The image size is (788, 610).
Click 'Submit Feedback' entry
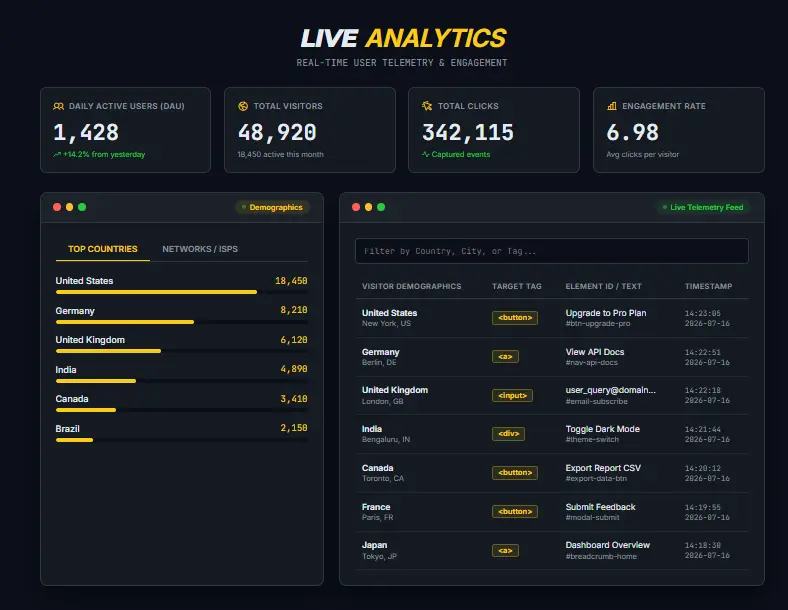click(600, 507)
